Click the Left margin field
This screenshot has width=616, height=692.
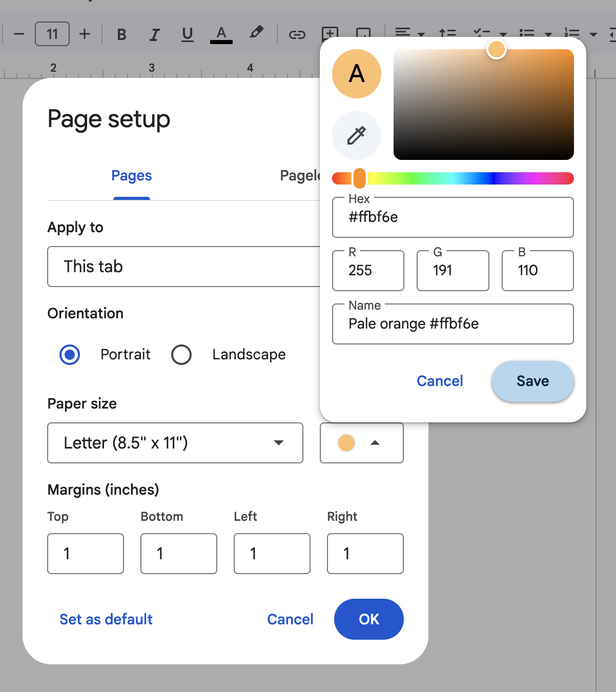(x=272, y=554)
